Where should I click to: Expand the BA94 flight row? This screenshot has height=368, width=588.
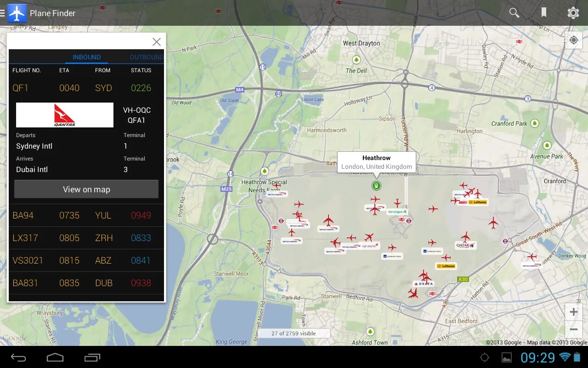point(86,215)
